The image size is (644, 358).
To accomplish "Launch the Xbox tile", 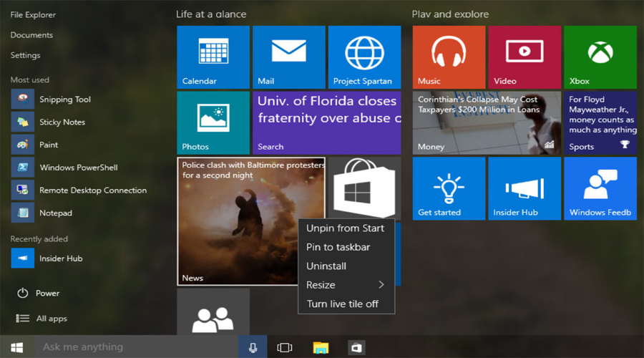I will pos(600,57).
